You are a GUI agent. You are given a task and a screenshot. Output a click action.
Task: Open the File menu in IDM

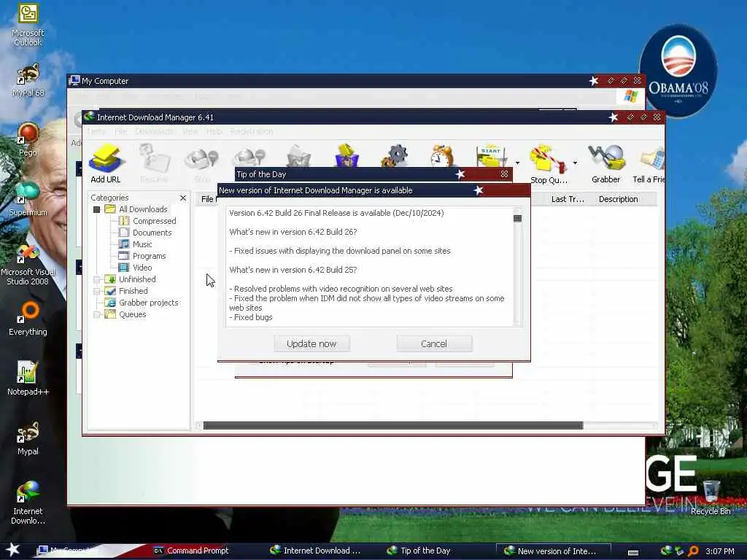coord(120,131)
